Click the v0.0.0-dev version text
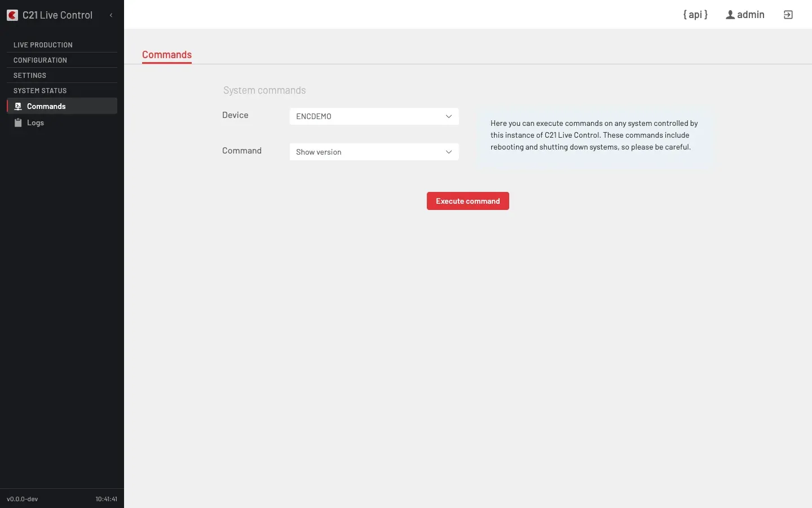Image resolution: width=812 pixels, height=508 pixels. (x=23, y=499)
